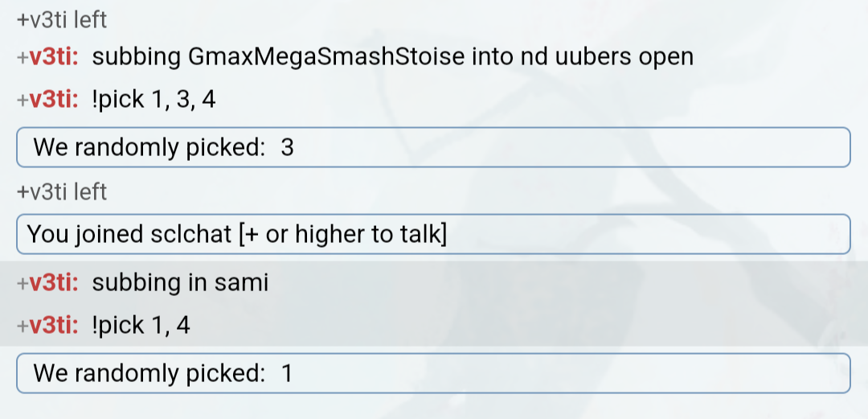Image resolution: width=868 pixels, height=419 pixels.
Task: Select the '!pick 1, 3, 4' command text
Action: pos(154,101)
